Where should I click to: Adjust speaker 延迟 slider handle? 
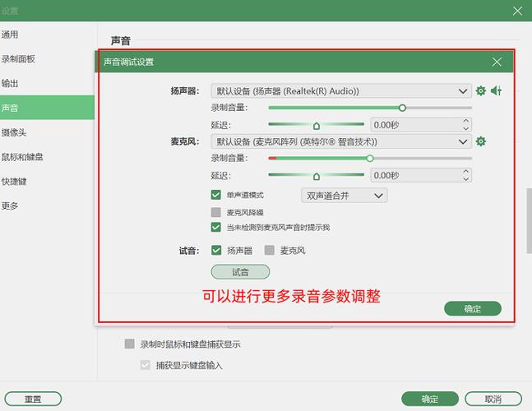tap(317, 126)
